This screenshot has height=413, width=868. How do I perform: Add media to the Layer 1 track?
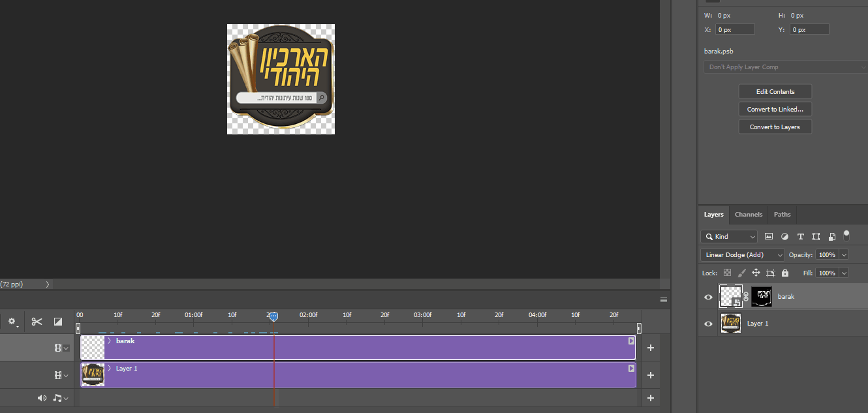(651, 375)
